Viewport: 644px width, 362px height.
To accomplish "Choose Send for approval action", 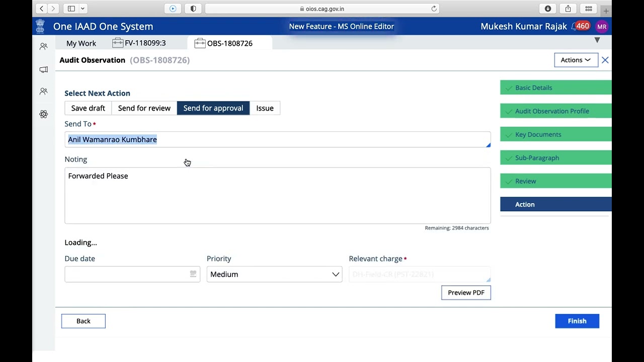I will [x=213, y=108].
